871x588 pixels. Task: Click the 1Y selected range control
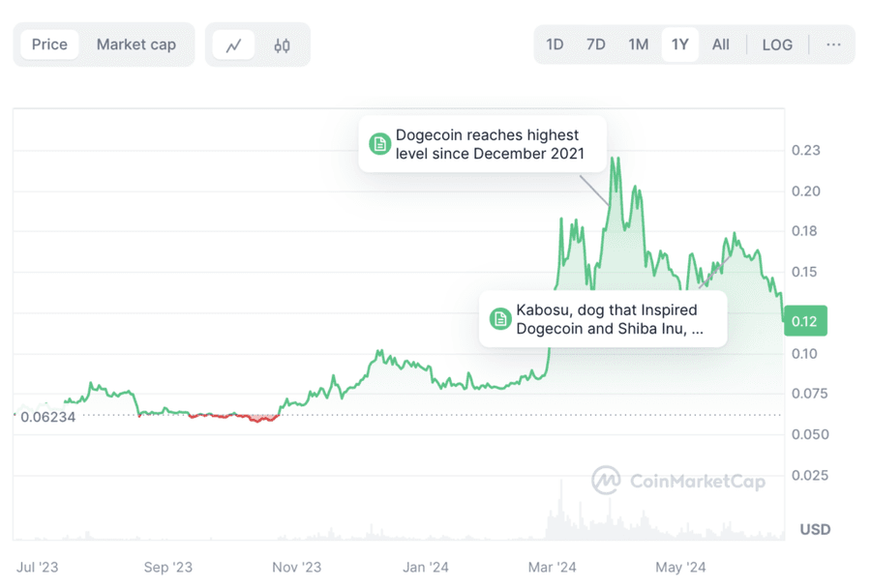[x=679, y=44]
